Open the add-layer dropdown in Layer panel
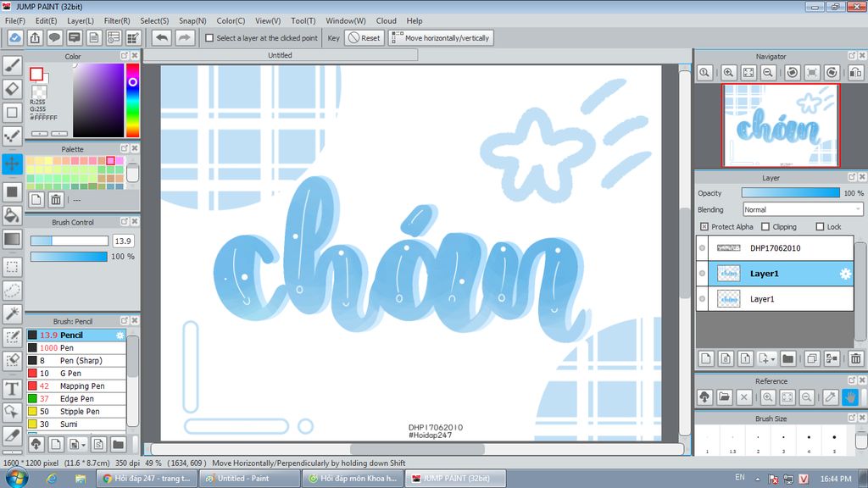 click(x=766, y=358)
